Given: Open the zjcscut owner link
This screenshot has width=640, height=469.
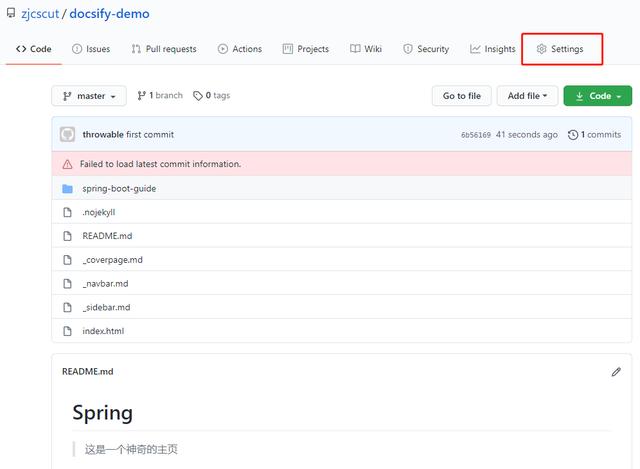Looking at the screenshot, I should pos(40,13).
